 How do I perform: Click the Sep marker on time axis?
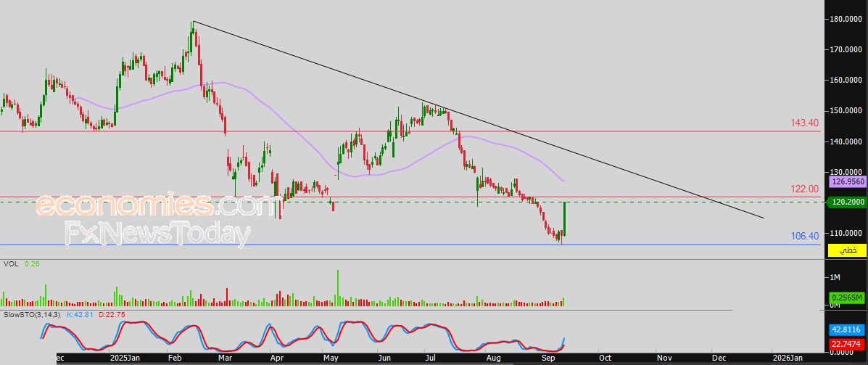coord(549,358)
